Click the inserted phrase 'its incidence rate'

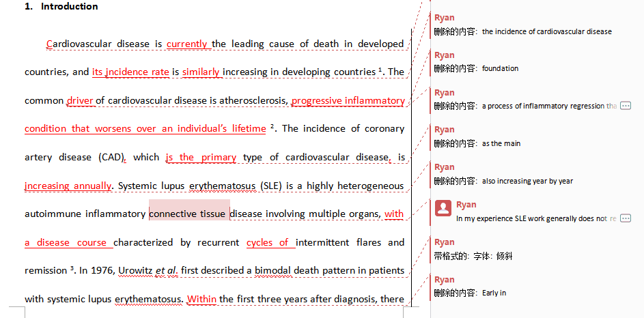pyautogui.click(x=130, y=72)
